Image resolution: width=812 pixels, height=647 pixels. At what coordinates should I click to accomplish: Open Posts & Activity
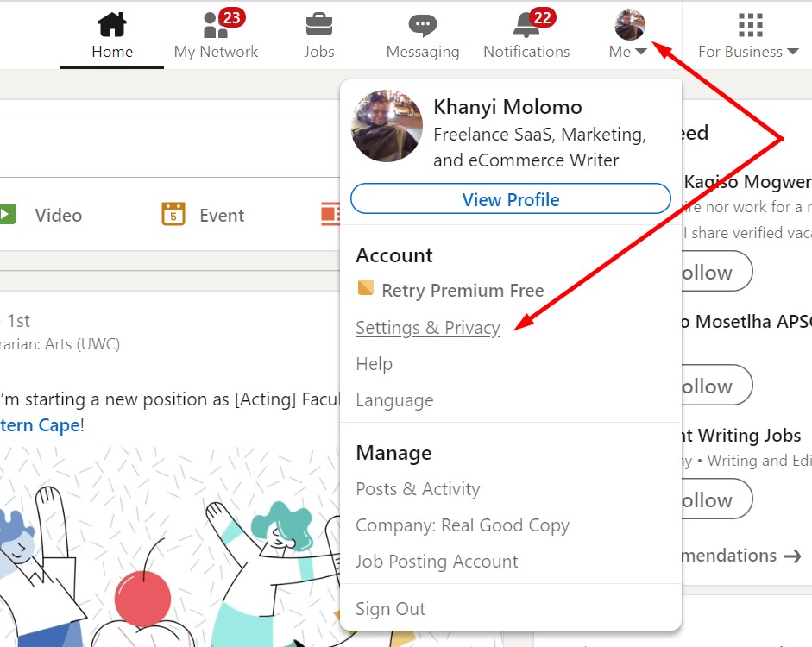pyautogui.click(x=418, y=489)
